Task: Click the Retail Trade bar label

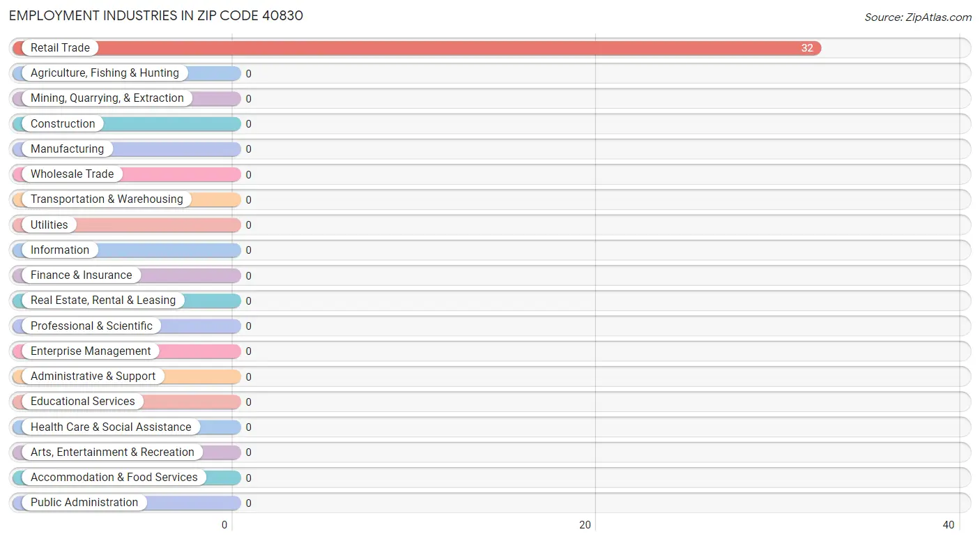Action: tap(60, 48)
